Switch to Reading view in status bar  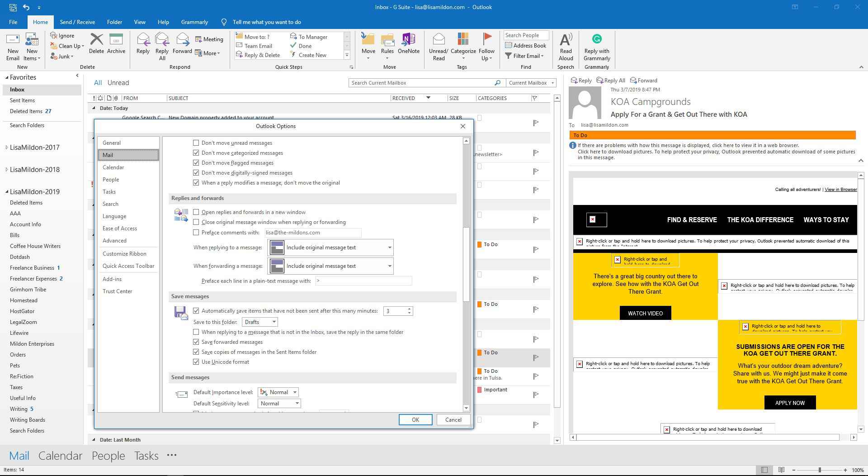pos(781,470)
